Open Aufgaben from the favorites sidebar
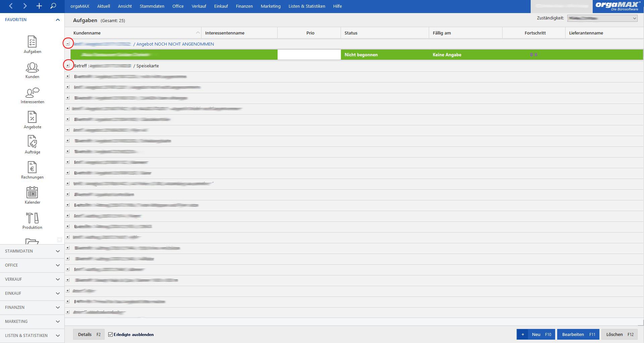This screenshot has width=644, height=343. [x=33, y=44]
